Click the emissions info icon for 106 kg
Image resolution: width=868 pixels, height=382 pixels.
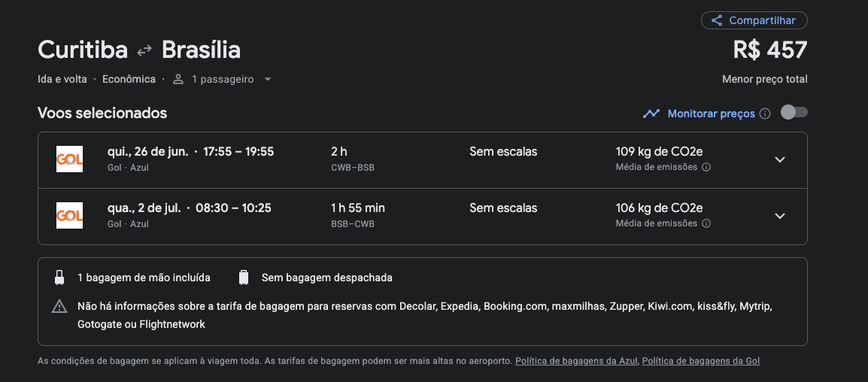[x=706, y=223]
